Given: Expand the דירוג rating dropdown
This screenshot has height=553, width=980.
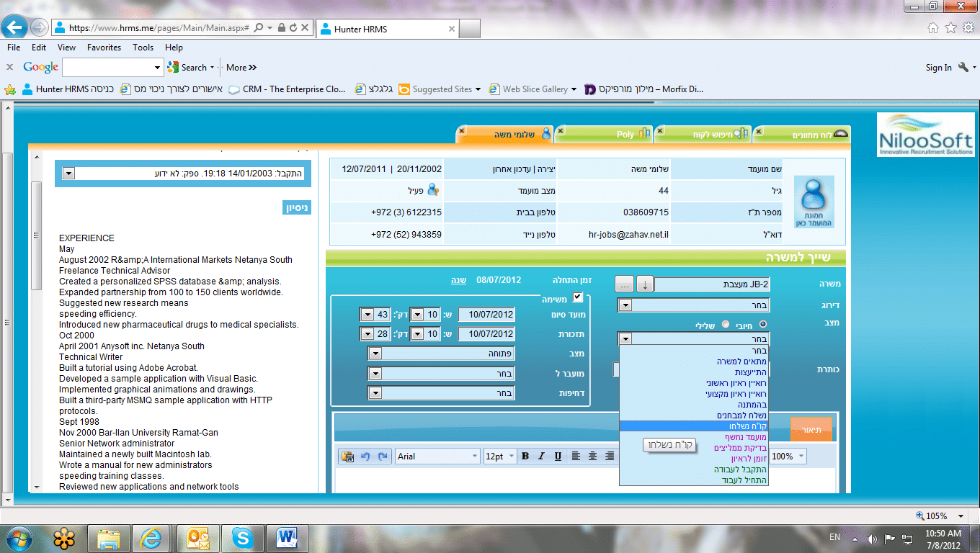Looking at the screenshot, I should coord(625,305).
